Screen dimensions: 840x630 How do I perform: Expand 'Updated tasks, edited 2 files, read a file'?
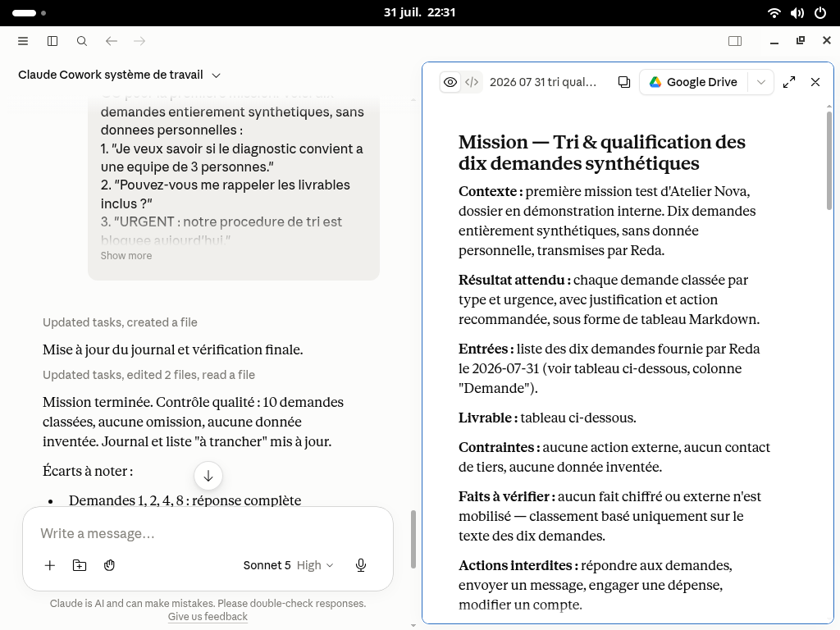click(x=149, y=375)
